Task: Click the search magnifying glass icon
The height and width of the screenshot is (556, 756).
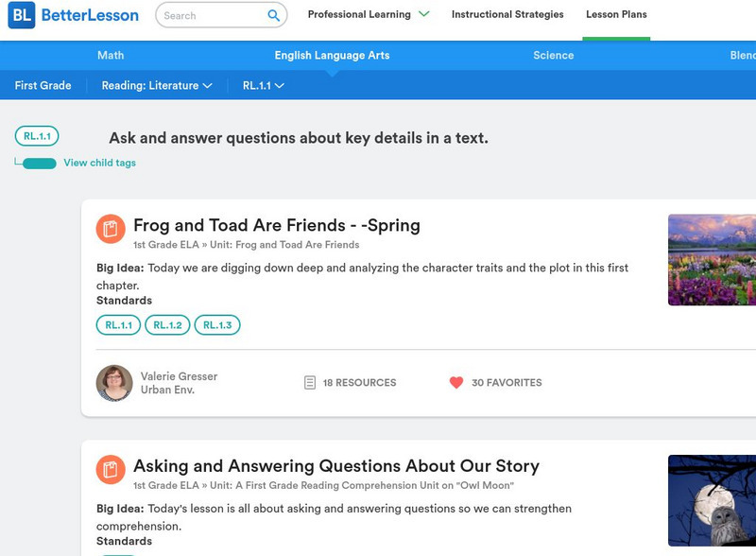Action: tap(274, 15)
